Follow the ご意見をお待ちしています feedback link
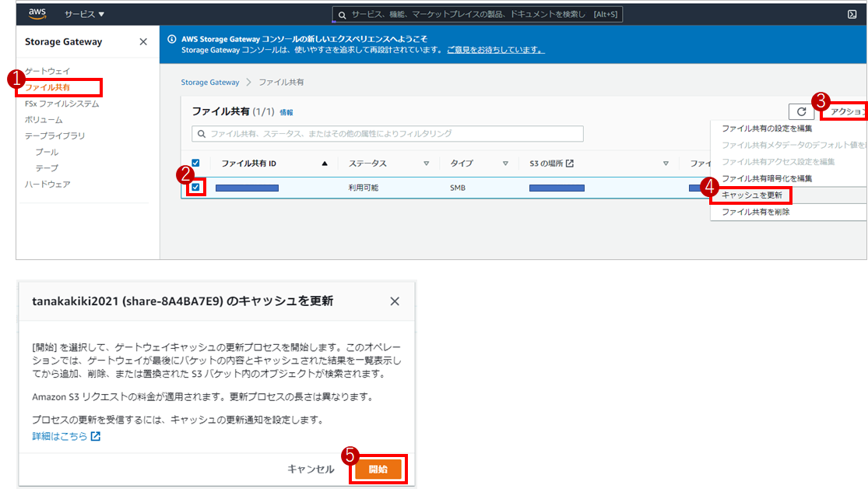Screen dimensions: 868x489 coord(495,50)
